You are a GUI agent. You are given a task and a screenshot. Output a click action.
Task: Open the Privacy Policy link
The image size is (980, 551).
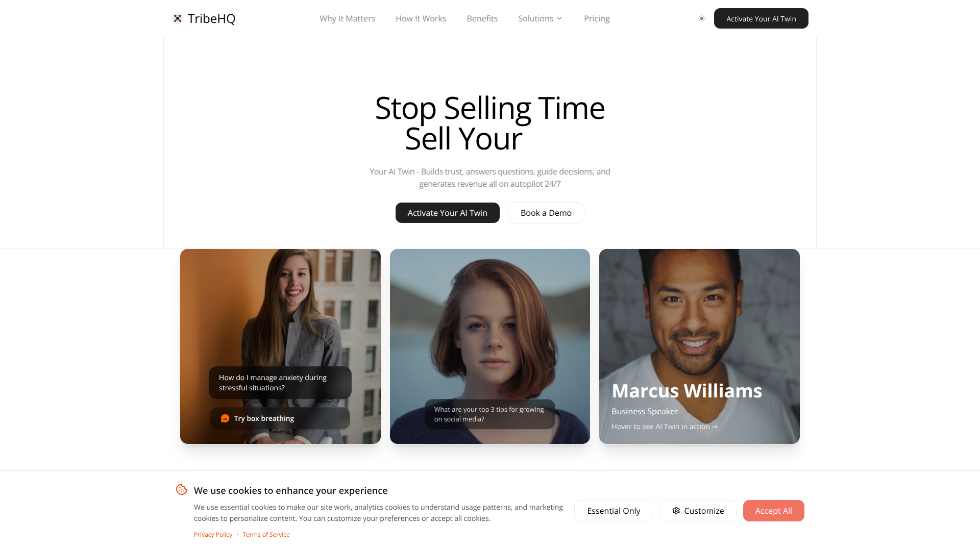coord(213,535)
